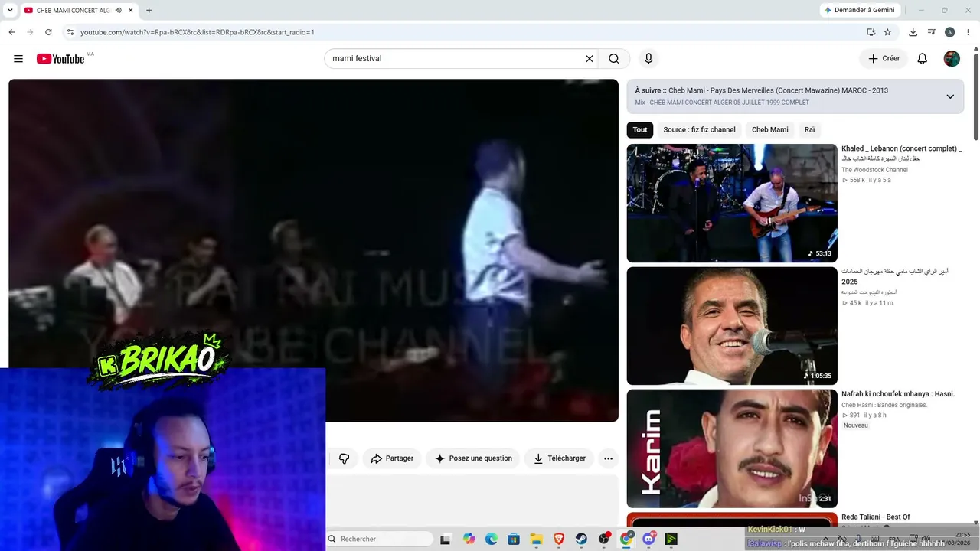Screen dimensions: 980x551
Task: Click the Khaled Lebanon concert thumbnail
Action: click(732, 204)
